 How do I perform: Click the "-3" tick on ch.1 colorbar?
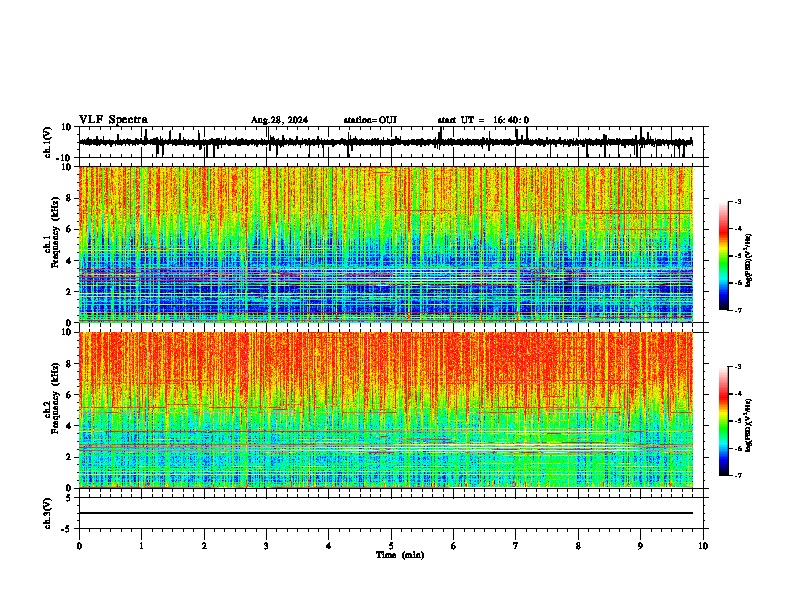pyautogui.click(x=738, y=202)
